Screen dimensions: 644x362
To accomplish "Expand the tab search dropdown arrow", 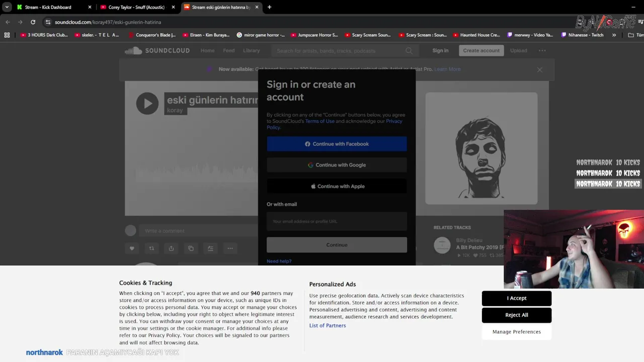I will pyautogui.click(x=7, y=7).
